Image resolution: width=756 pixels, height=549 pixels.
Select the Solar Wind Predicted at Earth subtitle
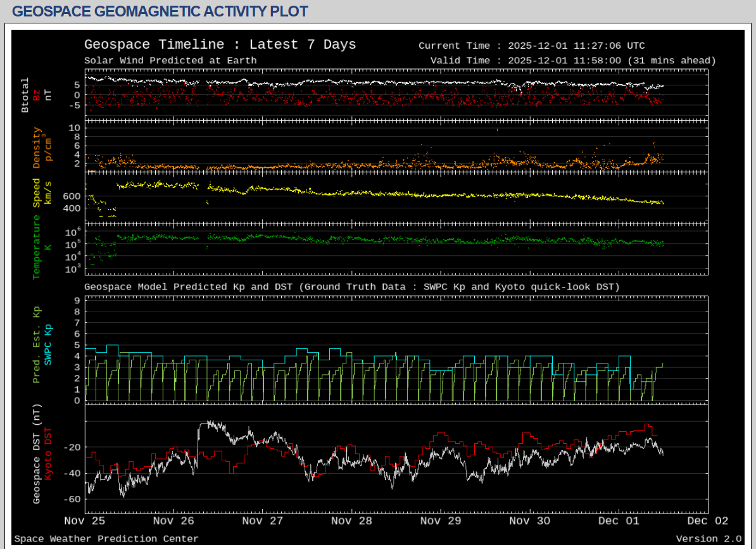[170, 61]
